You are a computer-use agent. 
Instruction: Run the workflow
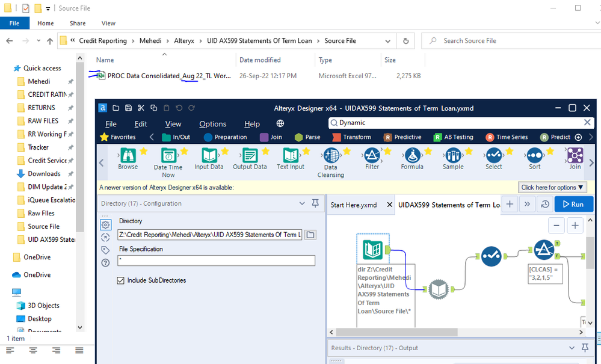pos(573,204)
